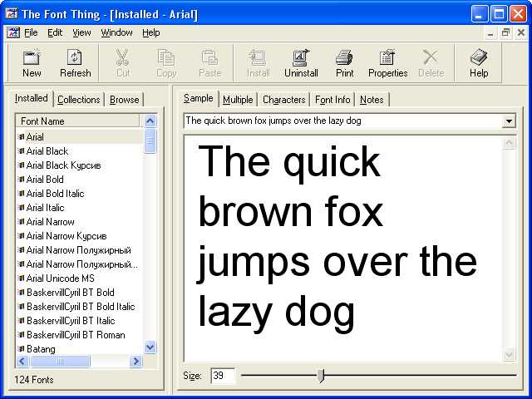This screenshot has height=399, width=532.
Task: Open the Edit menu
Action: click(x=55, y=32)
